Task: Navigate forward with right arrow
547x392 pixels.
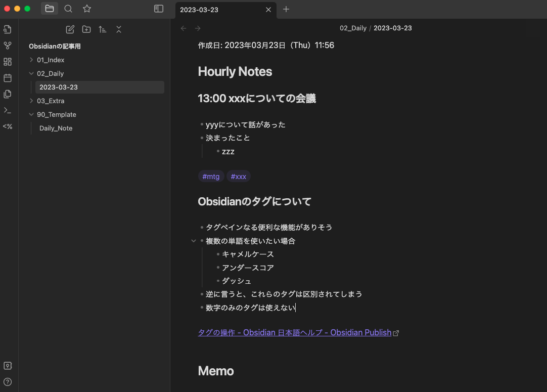Action: (x=198, y=28)
